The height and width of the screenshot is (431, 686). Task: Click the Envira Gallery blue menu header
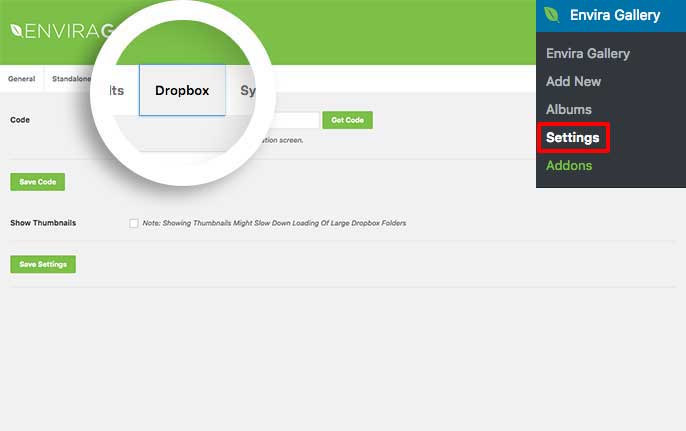point(611,16)
